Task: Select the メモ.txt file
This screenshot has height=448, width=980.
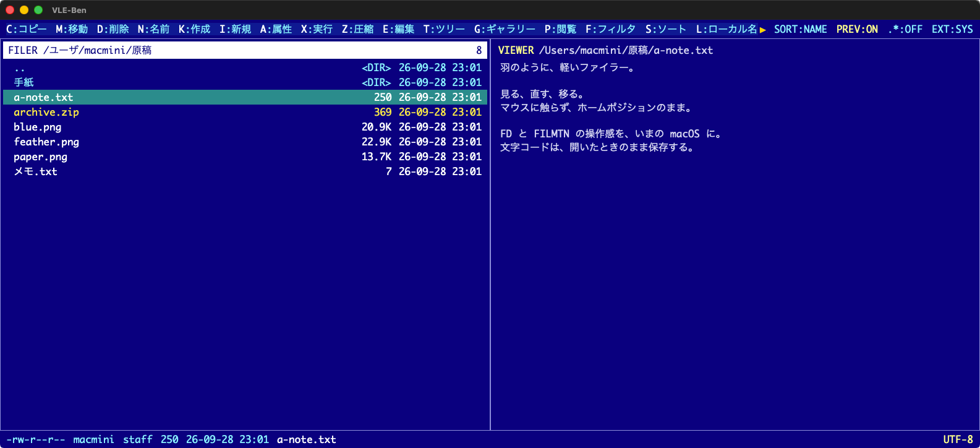Action: tap(245, 171)
